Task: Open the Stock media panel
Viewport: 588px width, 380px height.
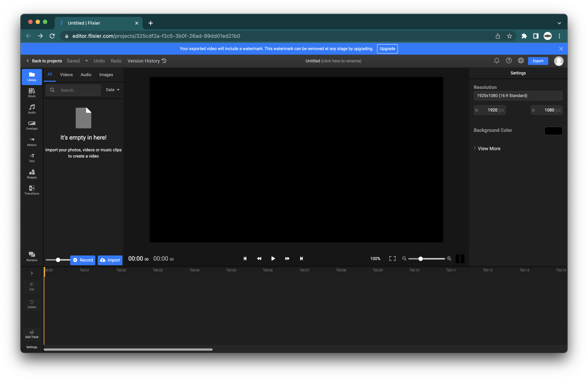Action: [x=32, y=93]
